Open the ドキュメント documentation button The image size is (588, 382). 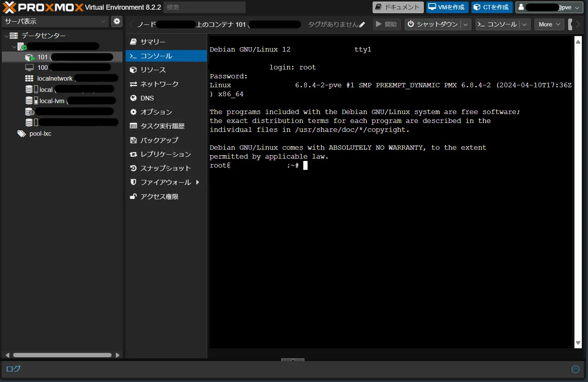[x=398, y=7]
